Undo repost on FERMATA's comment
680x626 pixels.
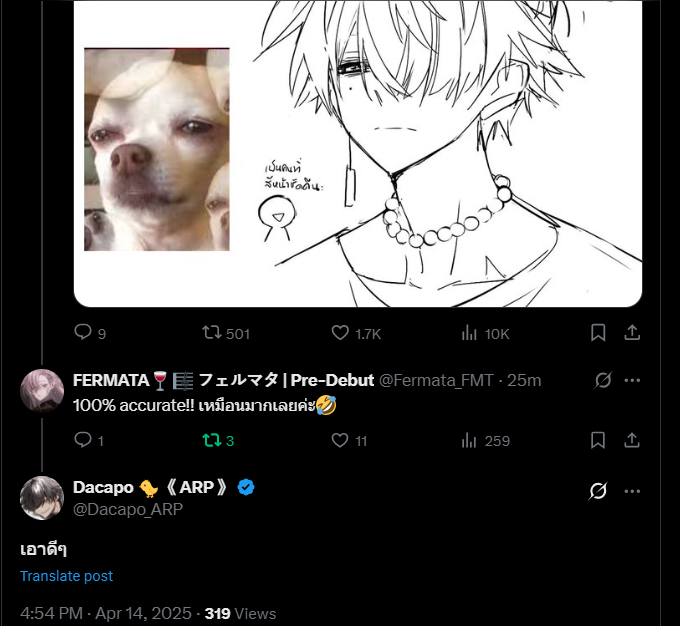[212, 440]
